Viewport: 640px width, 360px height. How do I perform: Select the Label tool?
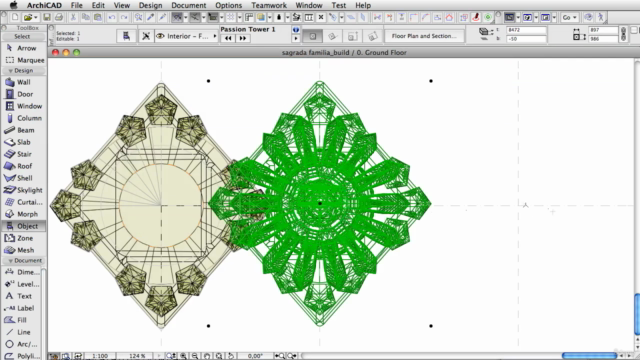point(22,308)
